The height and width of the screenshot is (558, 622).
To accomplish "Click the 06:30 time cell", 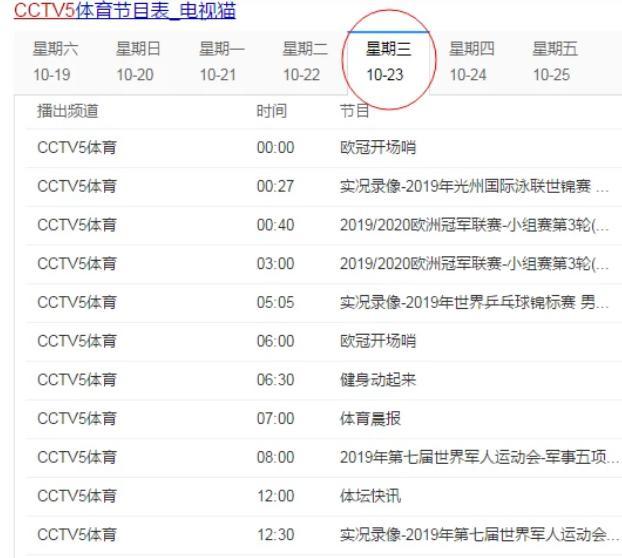I will [x=276, y=380].
